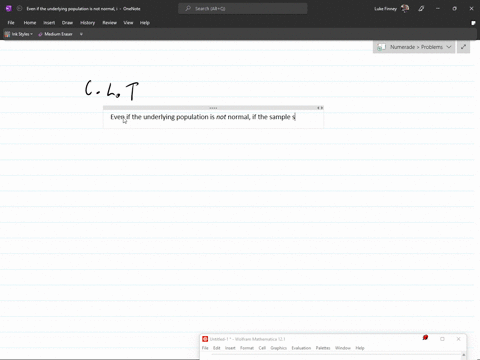This screenshot has height=360, width=480.
Task: Click the back arrow in the OneNote title bar
Action: 19,9
